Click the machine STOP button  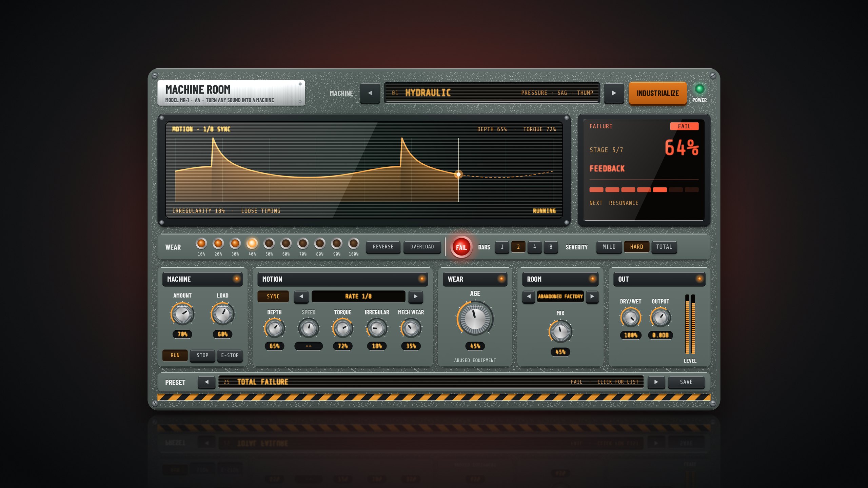[x=202, y=355]
